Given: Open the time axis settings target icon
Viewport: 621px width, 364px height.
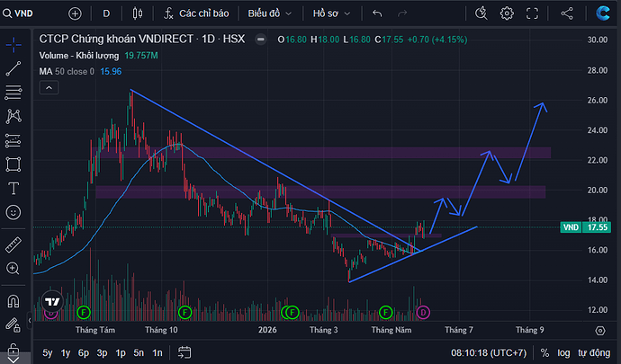Looking at the screenshot, I should coord(600,331).
